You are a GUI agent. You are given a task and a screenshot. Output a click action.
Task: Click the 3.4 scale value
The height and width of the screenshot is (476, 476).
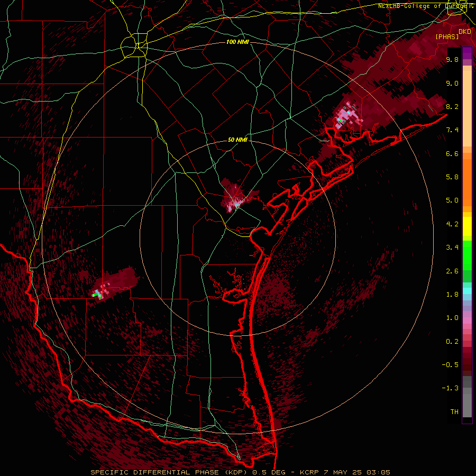452,248
